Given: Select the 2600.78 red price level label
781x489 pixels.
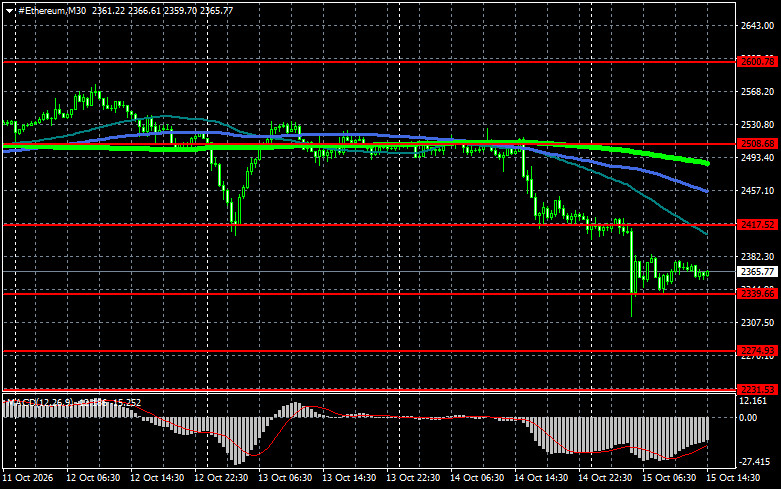Looking at the screenshot, I should point(757,62).
